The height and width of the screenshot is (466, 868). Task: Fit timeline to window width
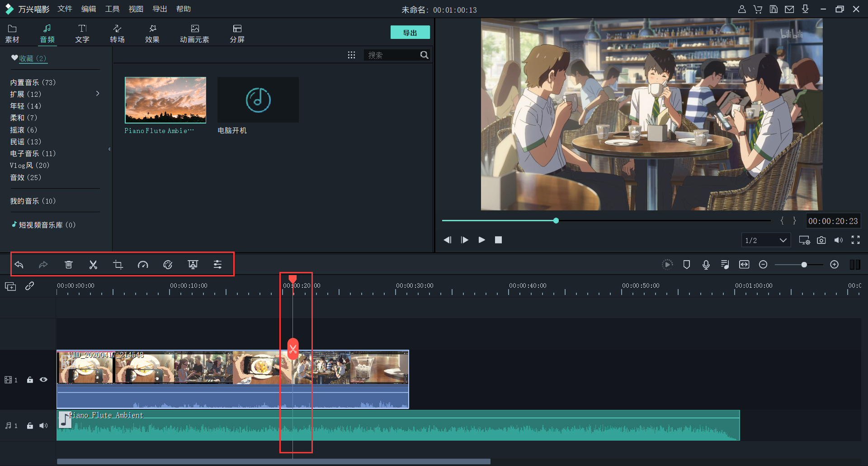tap(744, 265)
